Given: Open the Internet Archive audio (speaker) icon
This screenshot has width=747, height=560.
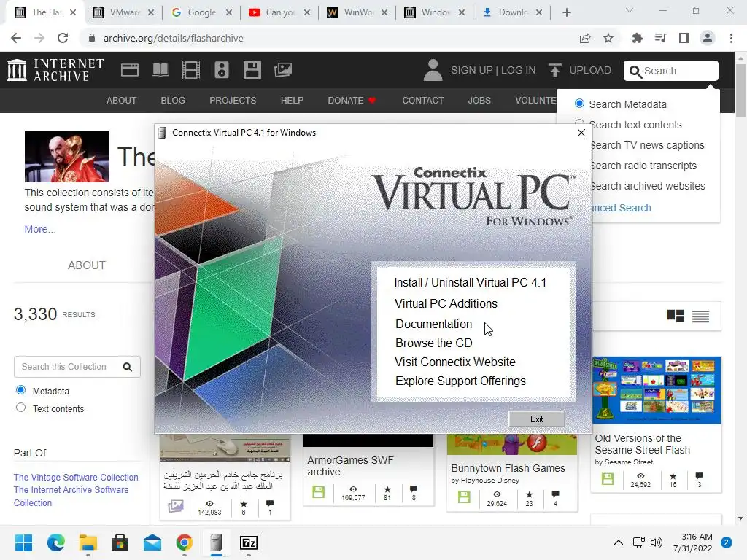Looking at the screenshot, I should tap(222, 70).
